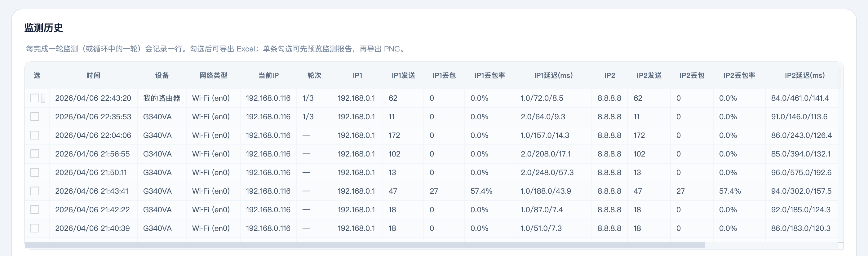This screenshot has height=256, width=868.
Task: Select the checkbox for the 21:42:22 record
Action: [x=35, y=210]
